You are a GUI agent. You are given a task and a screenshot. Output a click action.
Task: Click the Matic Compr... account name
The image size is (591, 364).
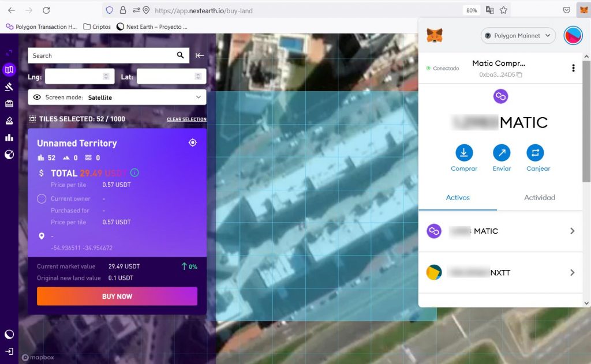499,63
